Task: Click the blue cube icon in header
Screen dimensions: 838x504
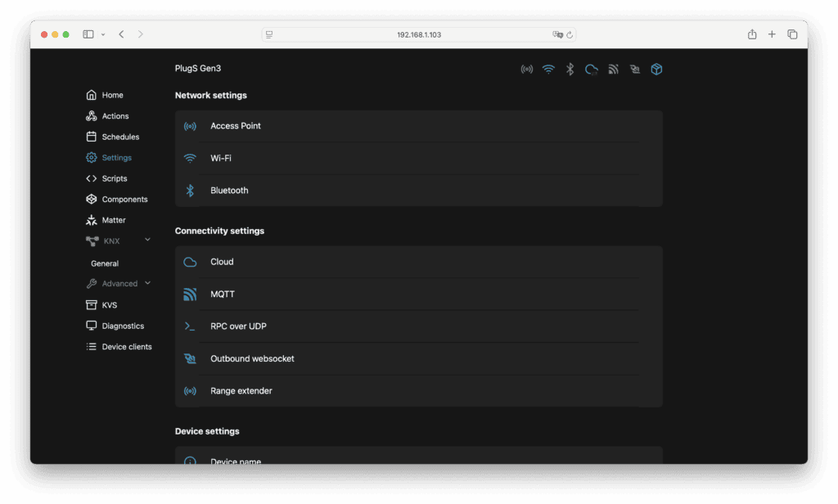Action: 656,70
